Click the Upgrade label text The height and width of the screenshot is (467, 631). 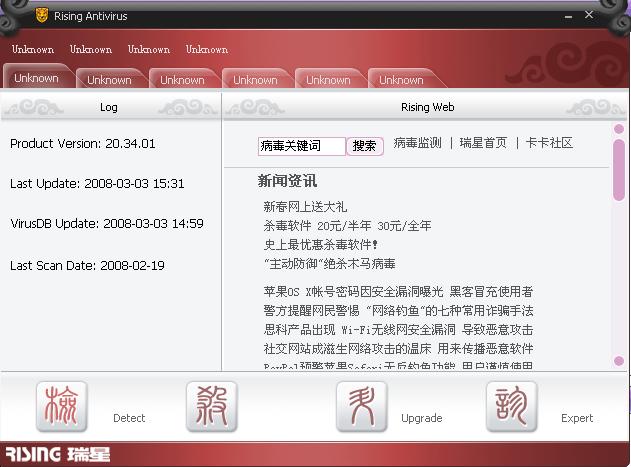(x=422, y=418)
